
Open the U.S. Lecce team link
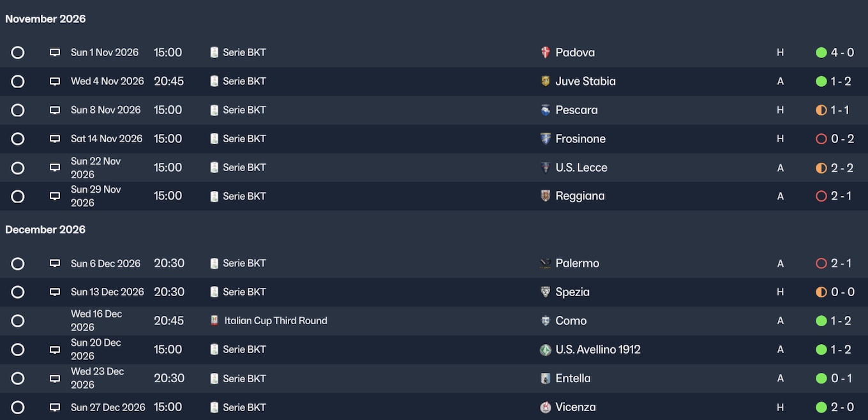click(x=581, y=167)
